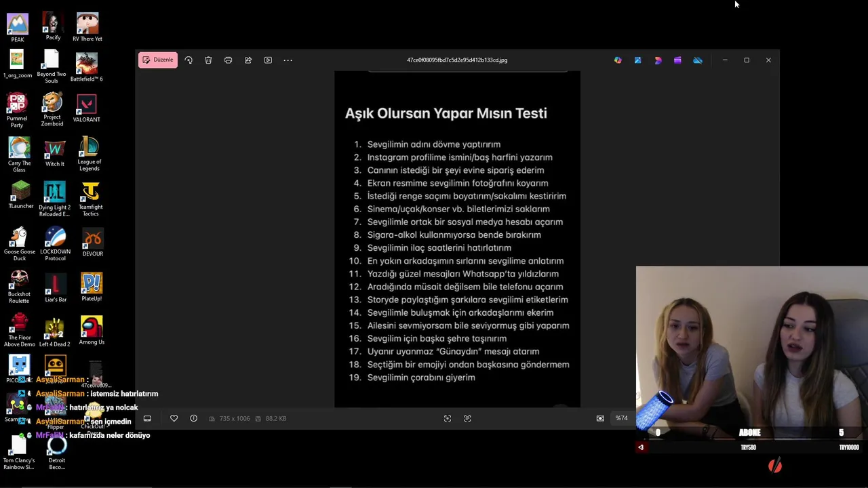Open the RV There Yet desktop shortcut
The height and width of the screenshot is (488, 868).
87,27
